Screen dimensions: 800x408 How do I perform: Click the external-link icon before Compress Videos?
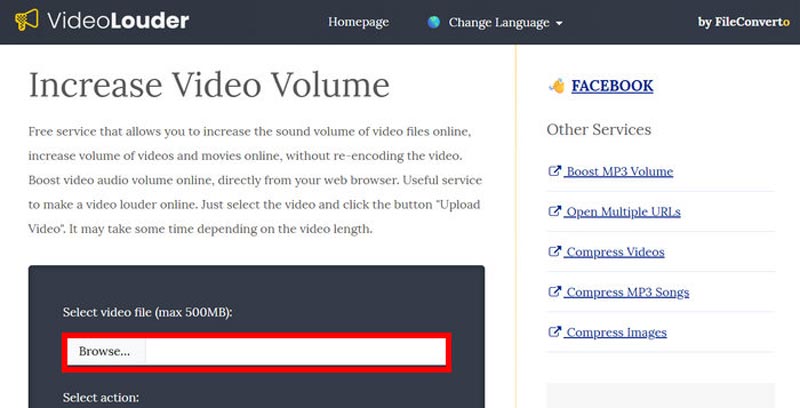[554, 252]
